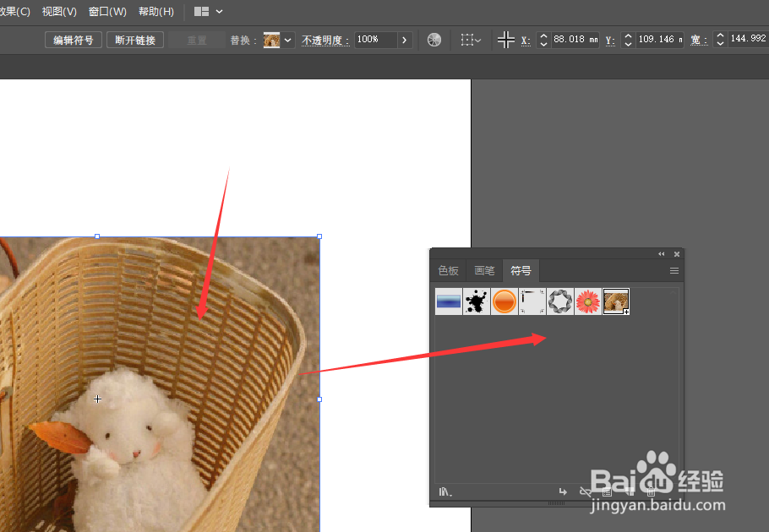Click the opacity 100% input field
This screenshot has width=769, height=532.
375,40
